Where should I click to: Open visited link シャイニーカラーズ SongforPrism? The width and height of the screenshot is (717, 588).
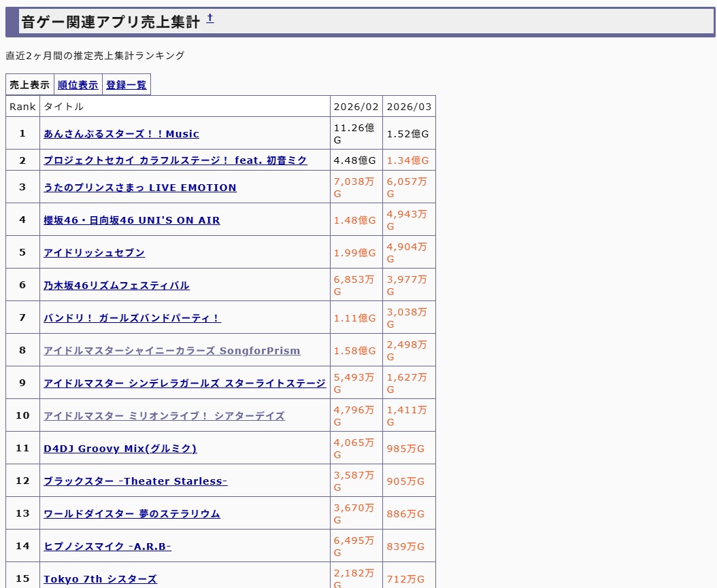click(x=171, y=351)
